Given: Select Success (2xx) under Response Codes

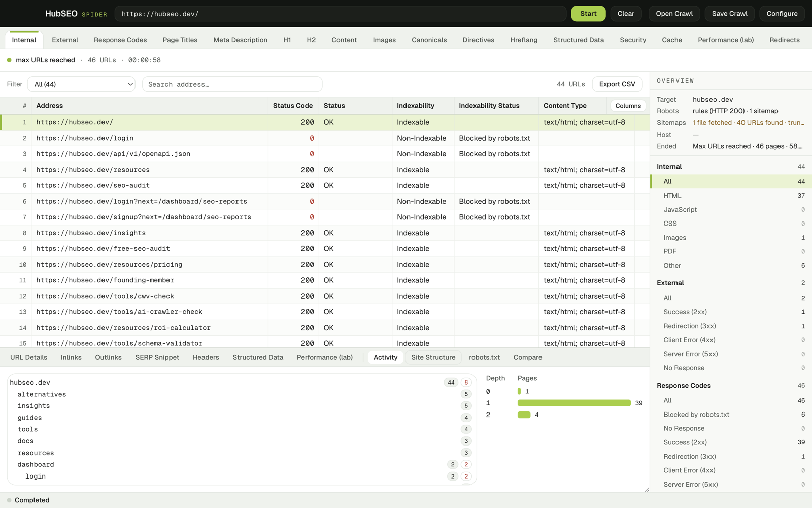Looking at the screenshot, I should tap(731, 442).
